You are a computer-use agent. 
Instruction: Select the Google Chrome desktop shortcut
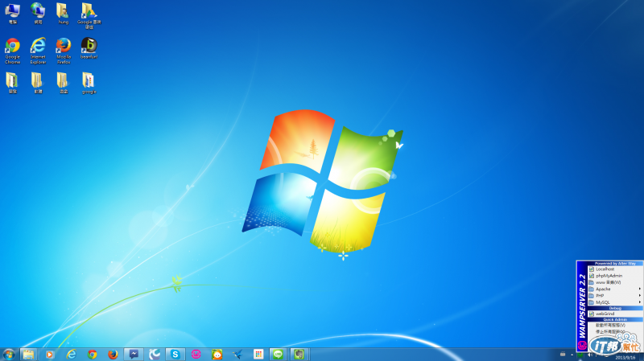(12, 51)
